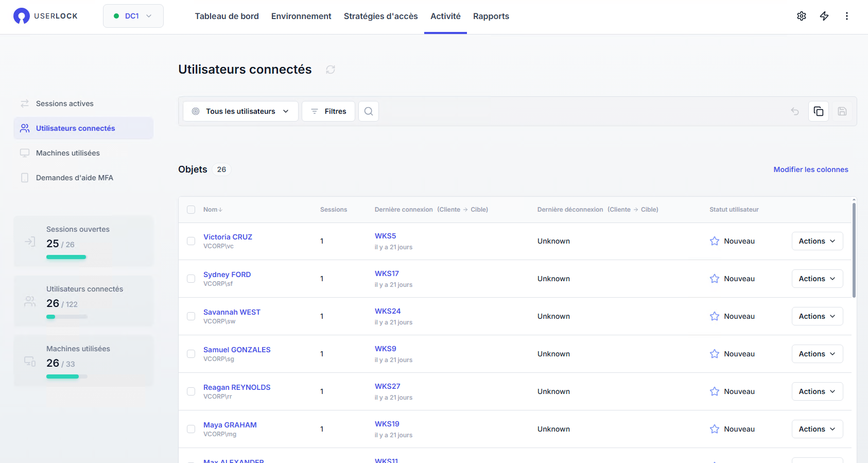Refresh the Utilisateurs connectés list
This screenshot has height=463, width=868.
tap(331, 70)
